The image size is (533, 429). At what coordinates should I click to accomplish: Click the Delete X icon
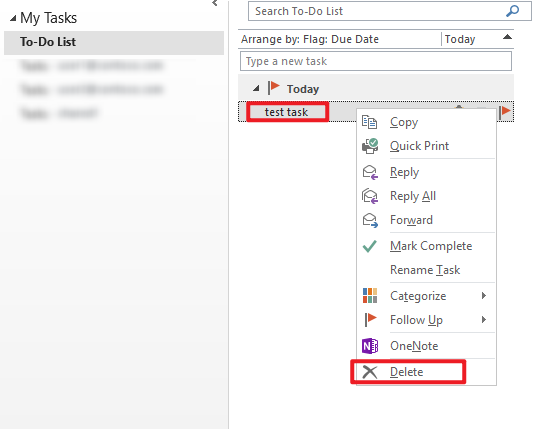[369, 372]
